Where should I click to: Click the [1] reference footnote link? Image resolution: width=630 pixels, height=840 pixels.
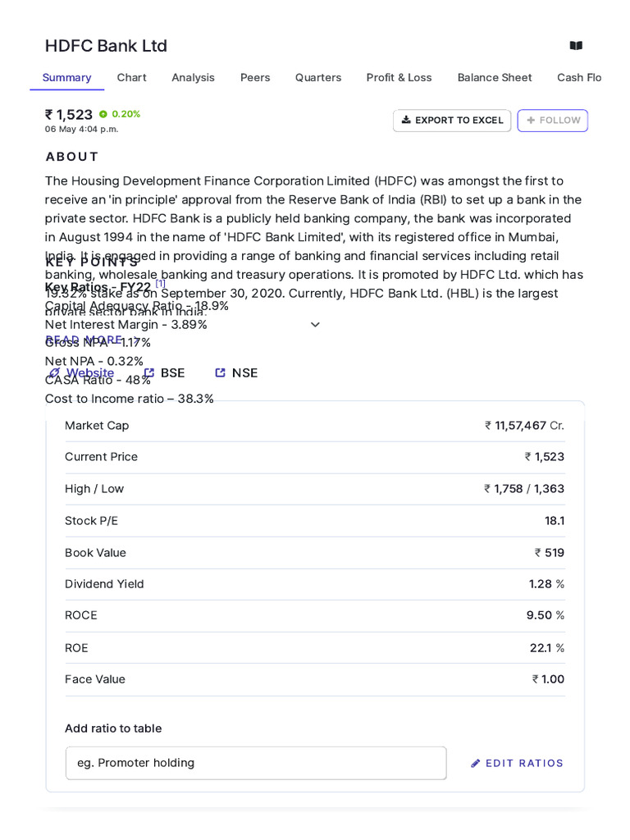[x=160, y=283]
